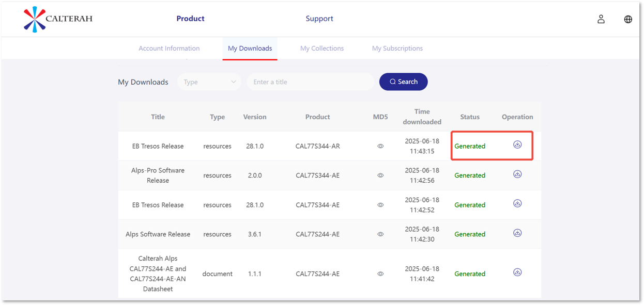Click CAL77S344-AE in the Alps-Pro row

click(x=318, y=175)
